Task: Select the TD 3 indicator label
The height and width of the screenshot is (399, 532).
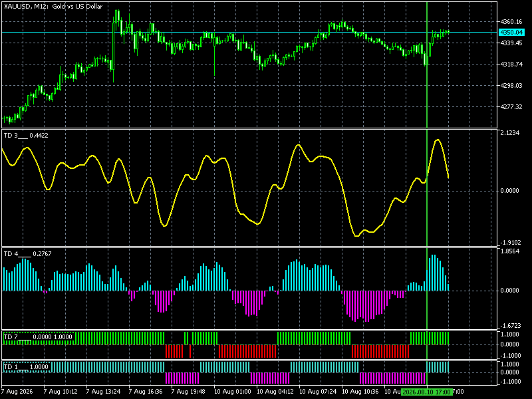Action: (26, 136)
